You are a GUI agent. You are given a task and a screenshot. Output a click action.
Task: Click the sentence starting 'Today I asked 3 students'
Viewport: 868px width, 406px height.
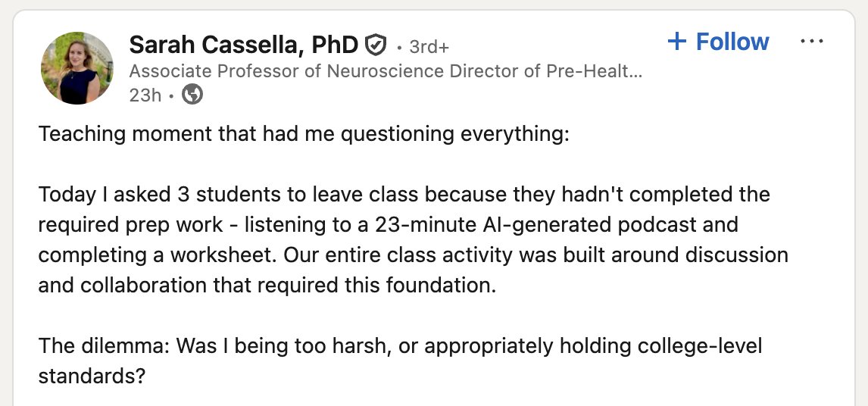pos(404,195)
